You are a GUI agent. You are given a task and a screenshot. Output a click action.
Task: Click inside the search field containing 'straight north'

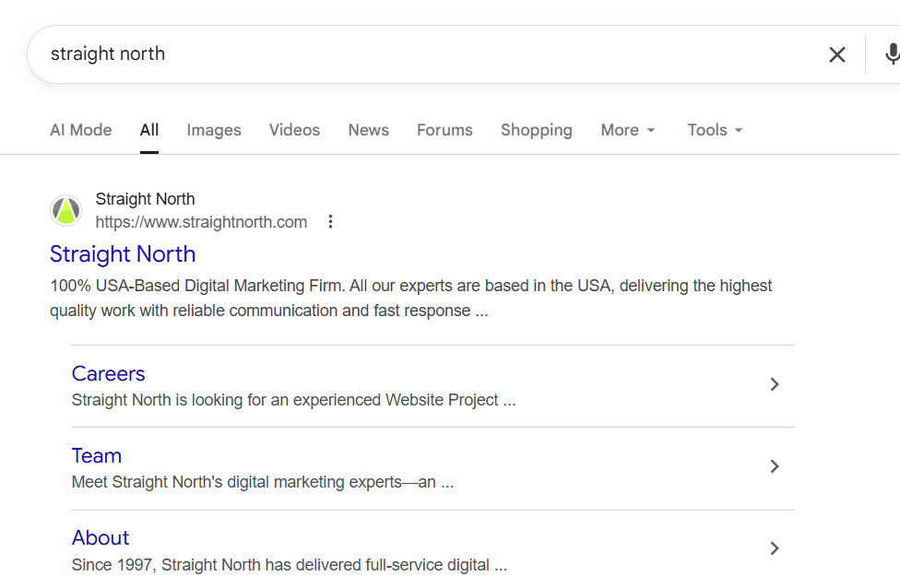tap(415, 54)
